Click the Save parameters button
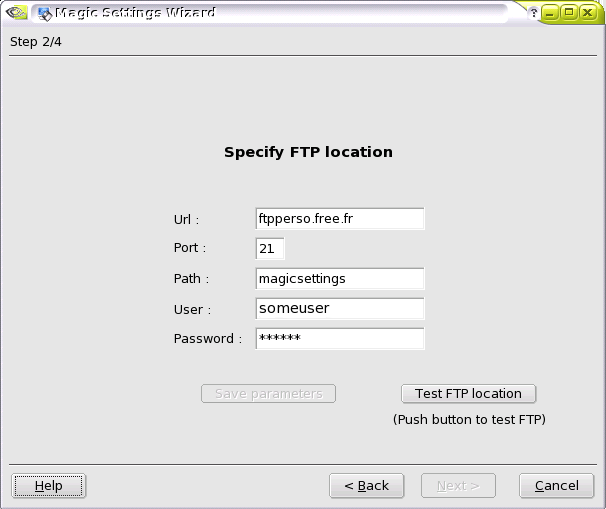 [268, 393]
